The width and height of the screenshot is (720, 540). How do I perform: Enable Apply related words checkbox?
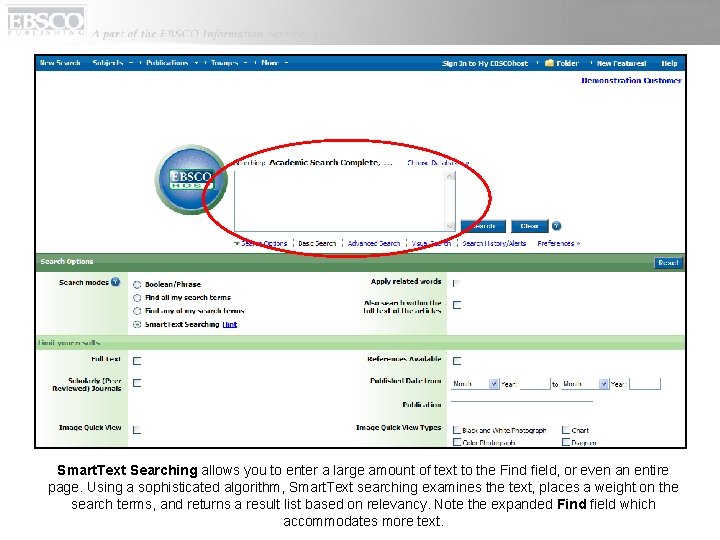(456, 283)
